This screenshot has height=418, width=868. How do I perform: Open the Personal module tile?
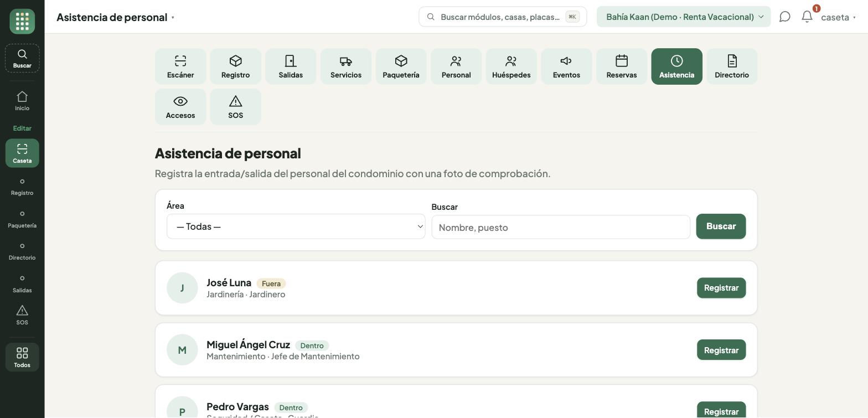tap(456, 66)
